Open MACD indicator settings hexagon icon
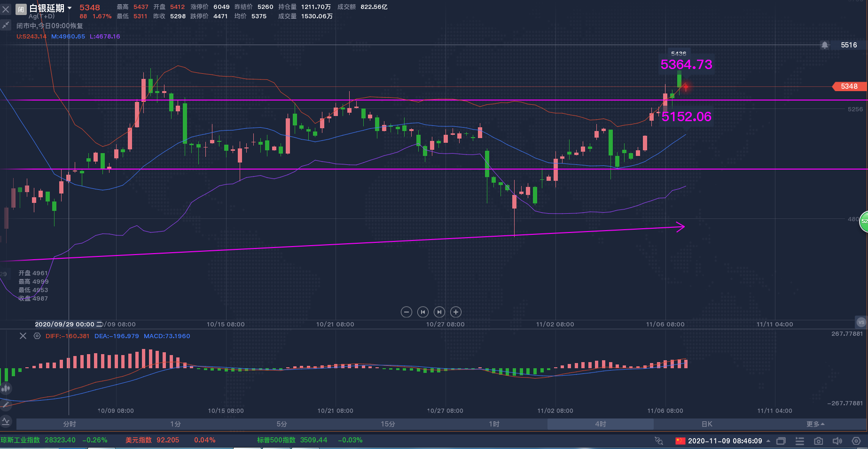 click(37, 336)
